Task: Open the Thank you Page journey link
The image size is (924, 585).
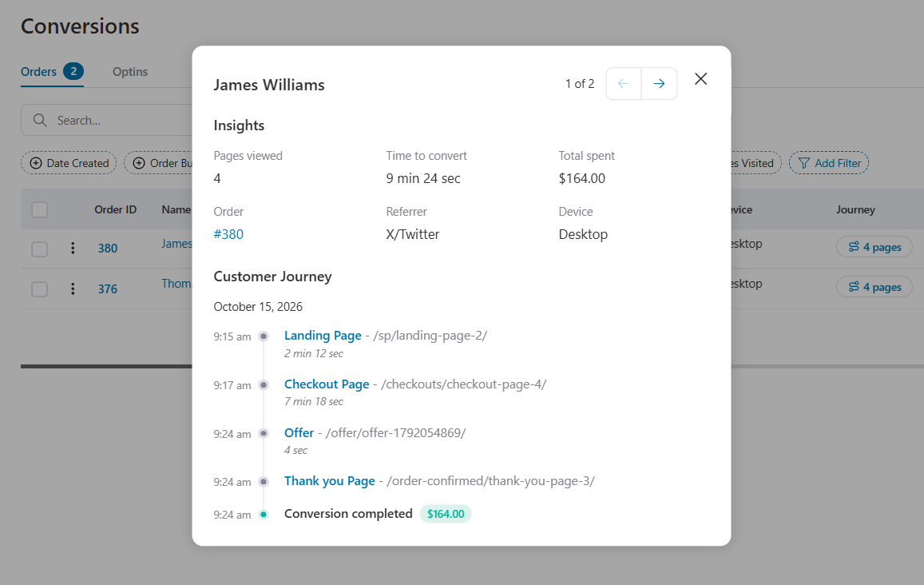Action: tap(329, 481)
